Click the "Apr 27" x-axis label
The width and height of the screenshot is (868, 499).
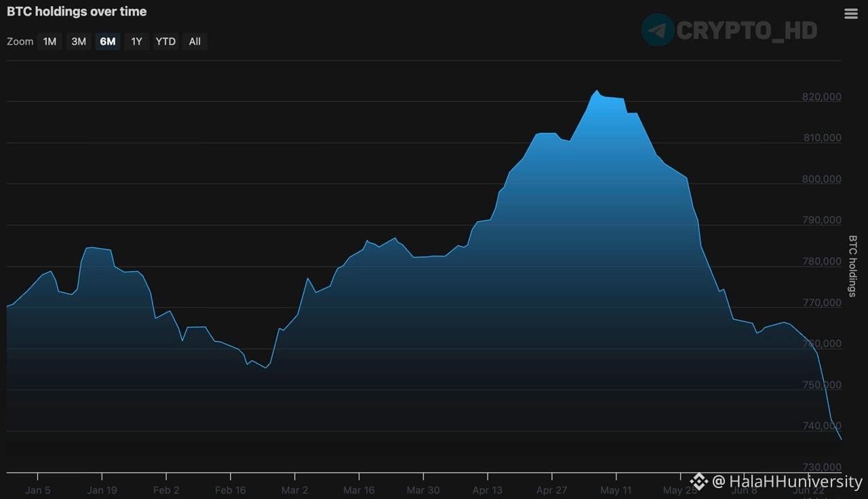[x=551, y=490]
